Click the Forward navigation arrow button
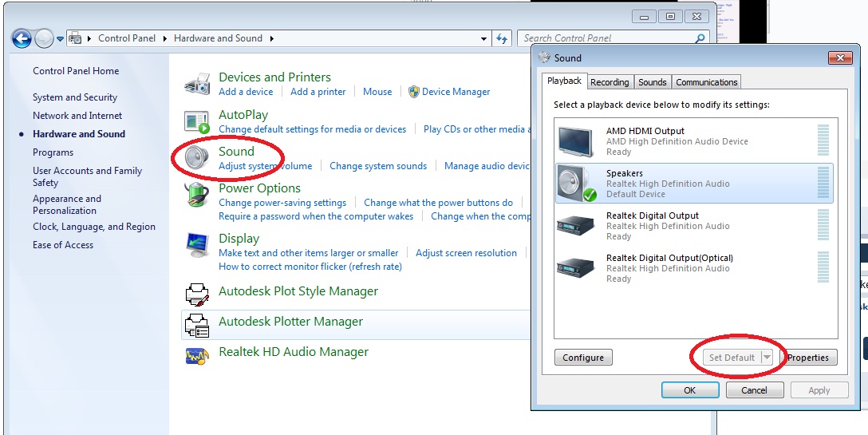868x435 pixels. pos(44,39)
